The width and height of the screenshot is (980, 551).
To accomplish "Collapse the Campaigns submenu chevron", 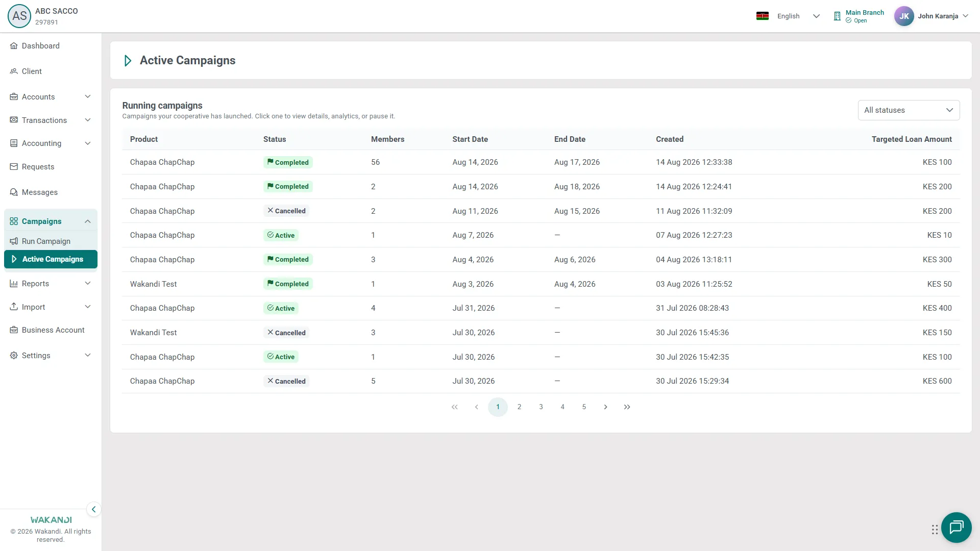I will click(x=88, y=221).
